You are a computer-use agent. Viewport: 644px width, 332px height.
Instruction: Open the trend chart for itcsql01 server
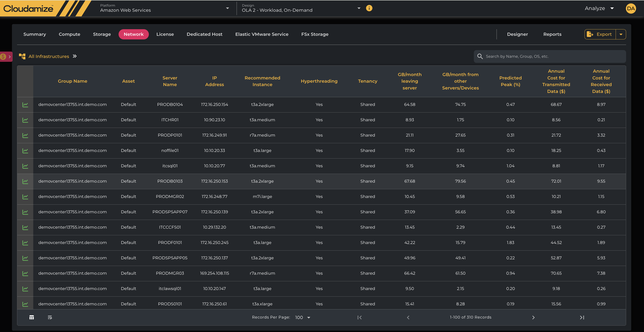pyautogui.click(x=25, y=166)
